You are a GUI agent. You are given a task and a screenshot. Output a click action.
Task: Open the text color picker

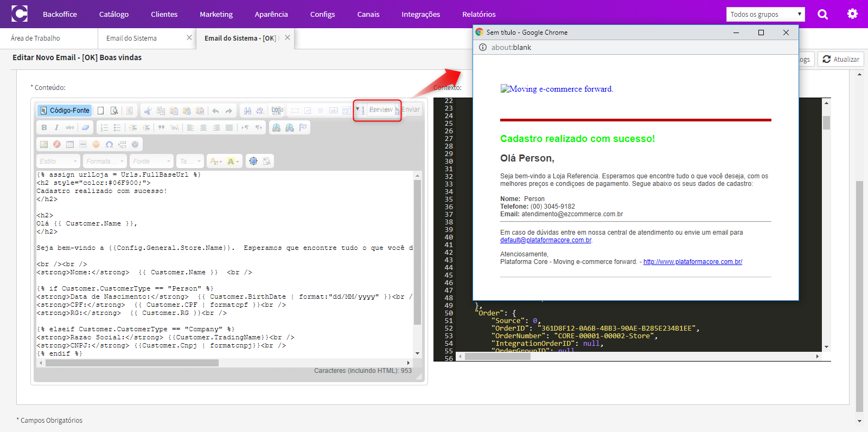[216, 162]
